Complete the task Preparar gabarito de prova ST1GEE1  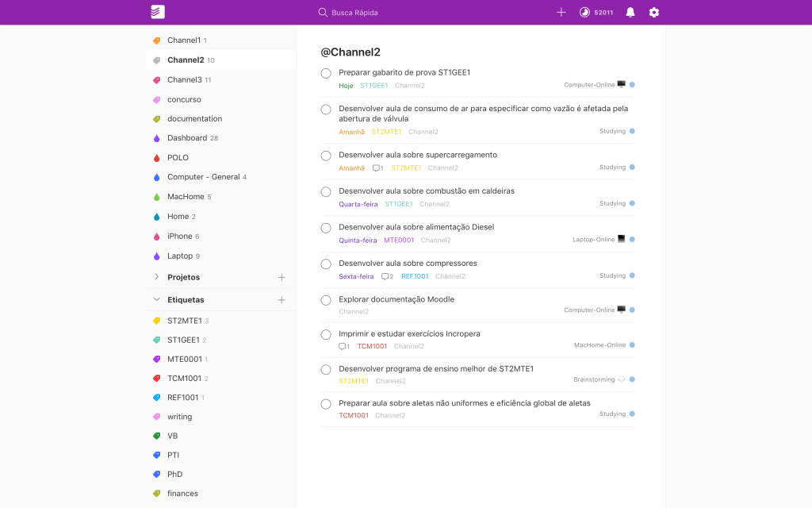[325, 72]
